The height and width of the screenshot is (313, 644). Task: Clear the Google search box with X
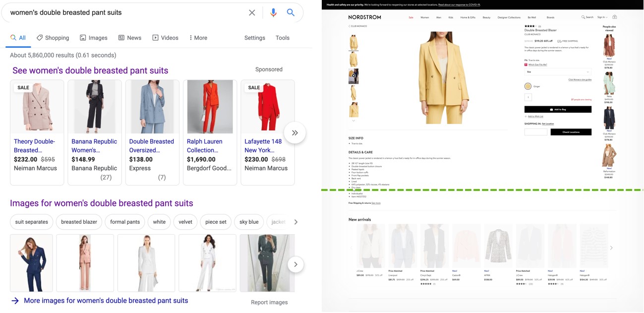click(252, 12)
